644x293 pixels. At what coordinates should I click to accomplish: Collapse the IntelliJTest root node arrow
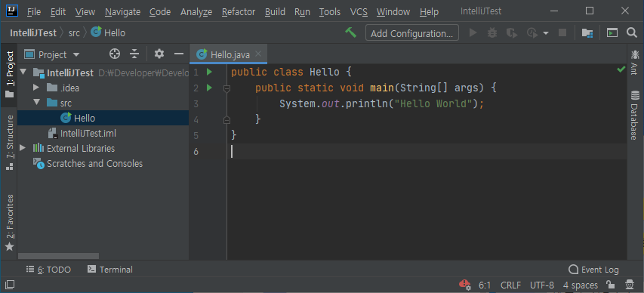(23, 72)
